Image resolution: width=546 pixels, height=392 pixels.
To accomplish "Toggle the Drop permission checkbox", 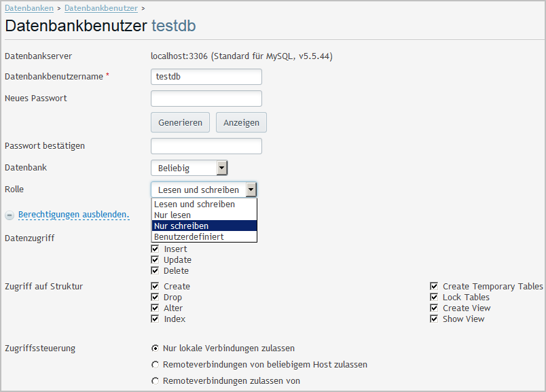I will tap(155, 297).
